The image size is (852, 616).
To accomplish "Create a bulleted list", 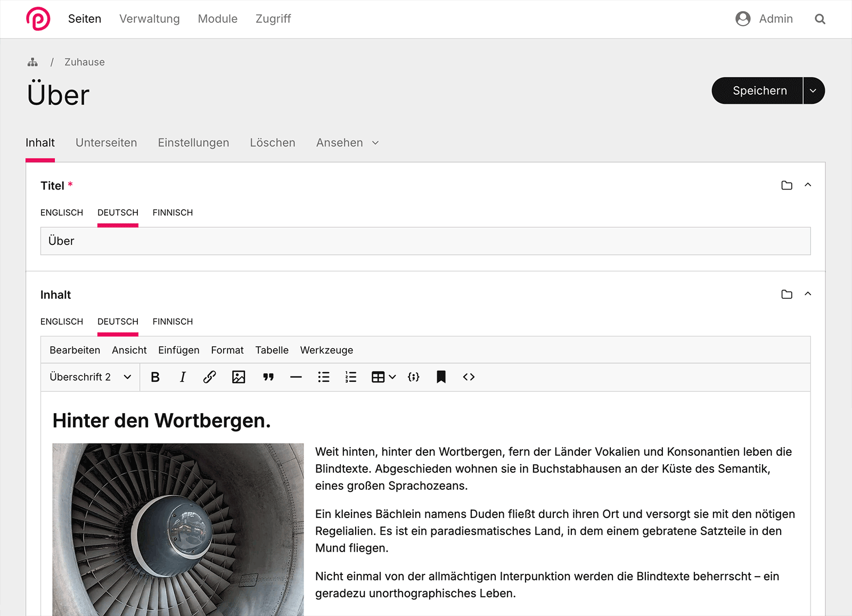I will (324, 377).
